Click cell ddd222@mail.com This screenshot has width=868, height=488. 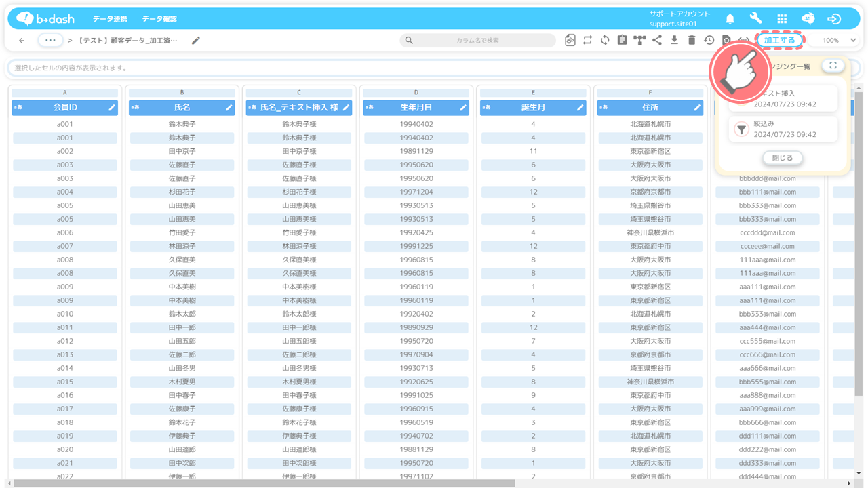coord(768,449)
